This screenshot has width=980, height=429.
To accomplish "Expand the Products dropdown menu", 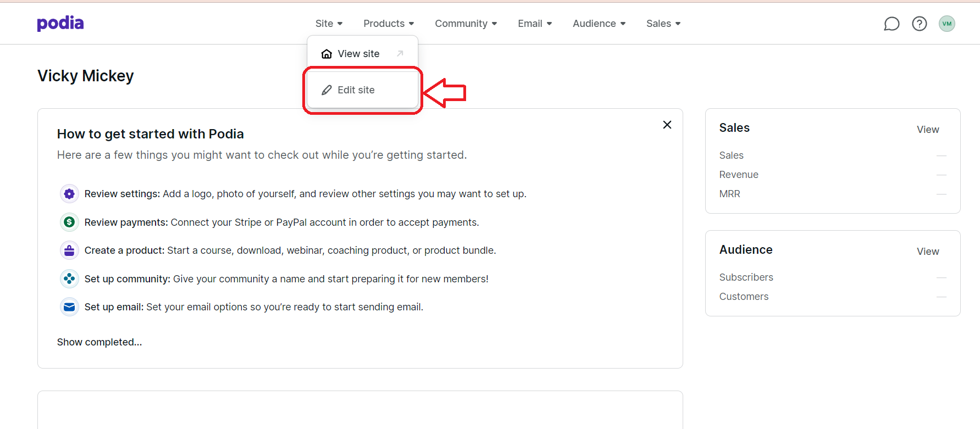I will point(389,24).
